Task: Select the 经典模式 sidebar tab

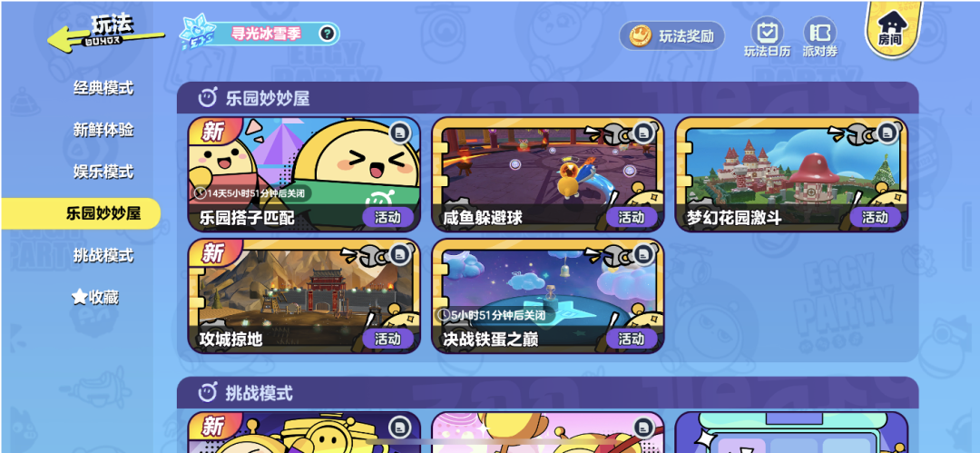Action: pyautogui.click(x=103, y=88)
